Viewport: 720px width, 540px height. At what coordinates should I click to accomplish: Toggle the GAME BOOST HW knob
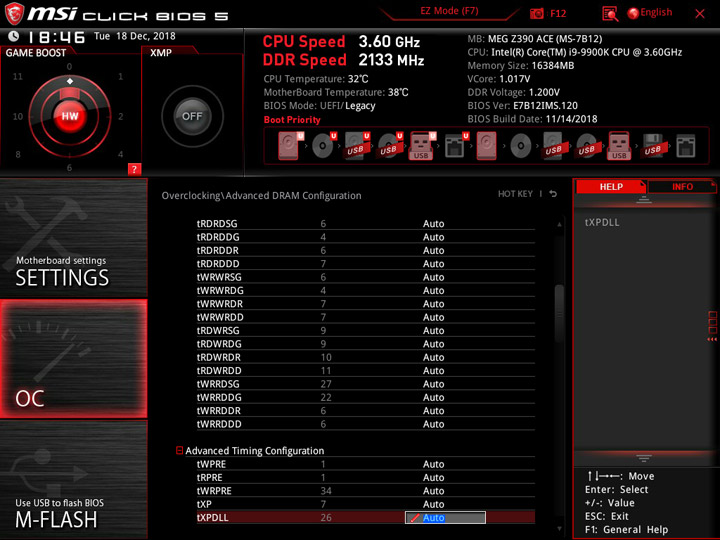coord(70,116)
